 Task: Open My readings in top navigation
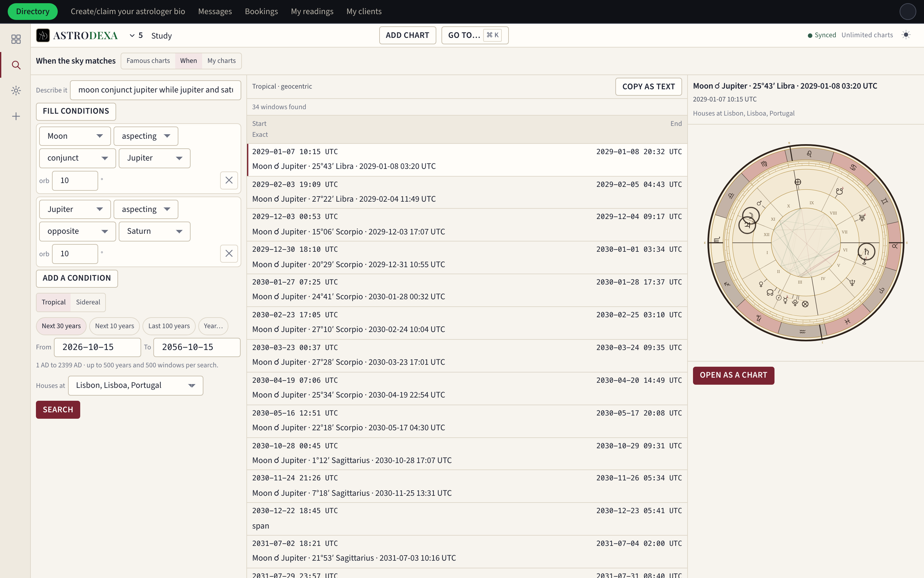tap(312, 12)
